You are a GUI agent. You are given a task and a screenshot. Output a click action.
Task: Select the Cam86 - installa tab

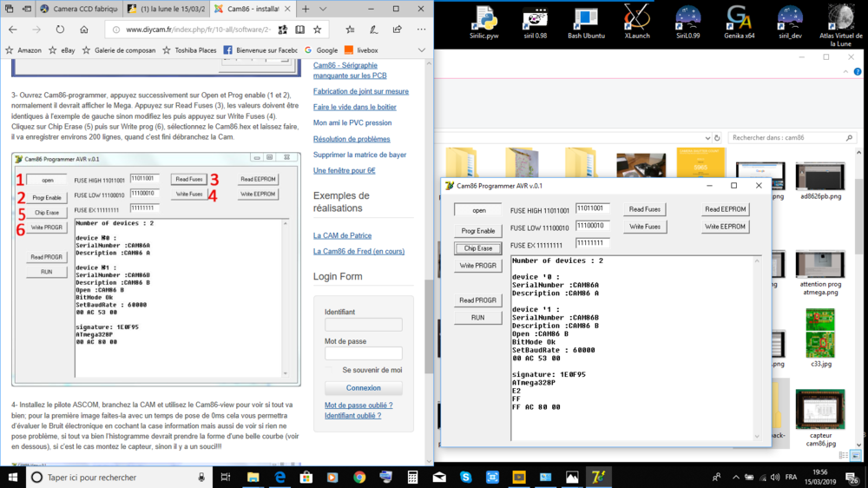click(253, 9)
